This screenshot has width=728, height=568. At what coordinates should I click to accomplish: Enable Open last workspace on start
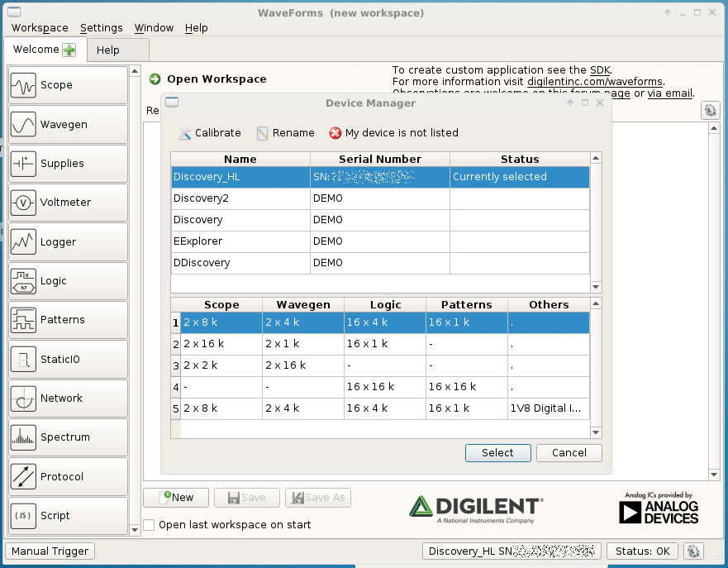coord(149,525)
